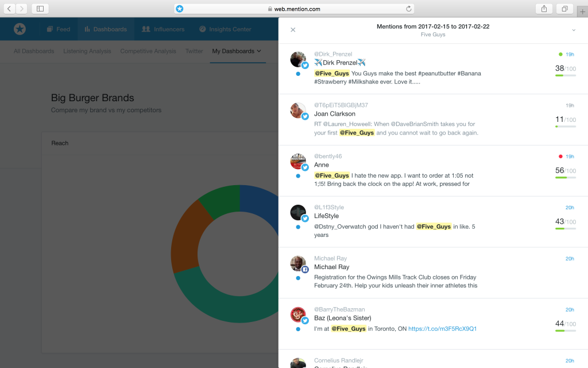
Task: Click Facebook badge on Michael Ray's avatar
Action: [305, 270]
